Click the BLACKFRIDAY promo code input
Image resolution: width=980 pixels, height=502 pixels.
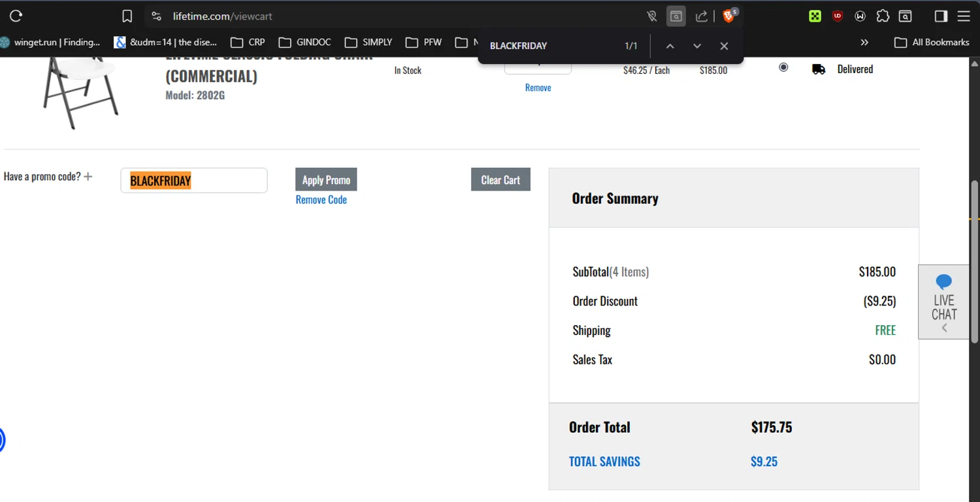pos(194,181)
